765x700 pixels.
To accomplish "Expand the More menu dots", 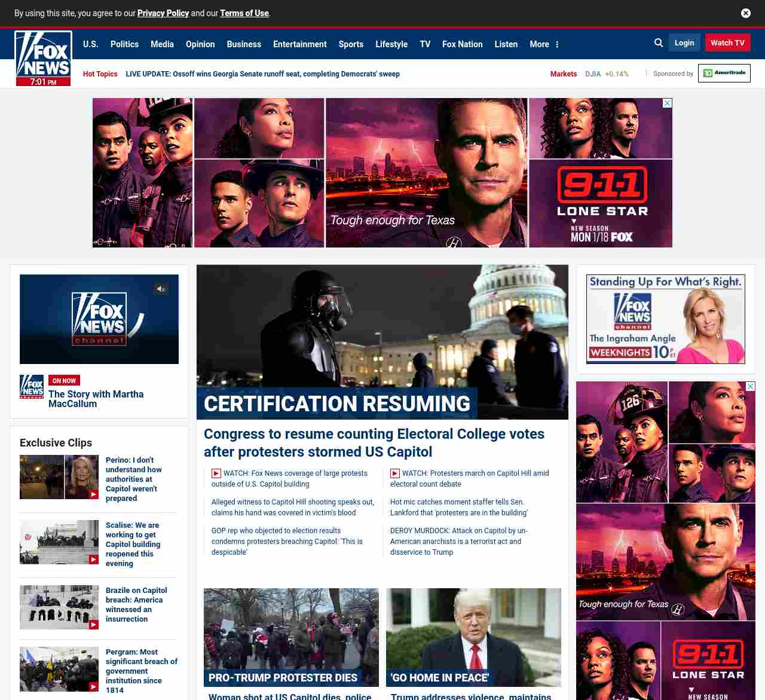I will point(557,44).
